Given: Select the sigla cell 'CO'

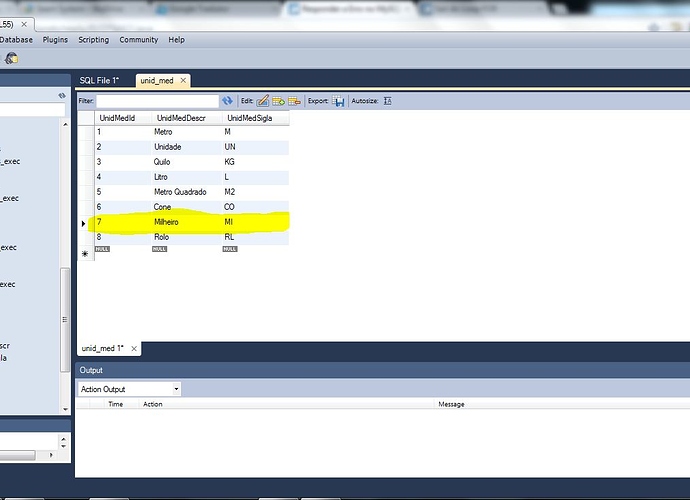Looking at the screenshot, I should (x=255, y=207).
